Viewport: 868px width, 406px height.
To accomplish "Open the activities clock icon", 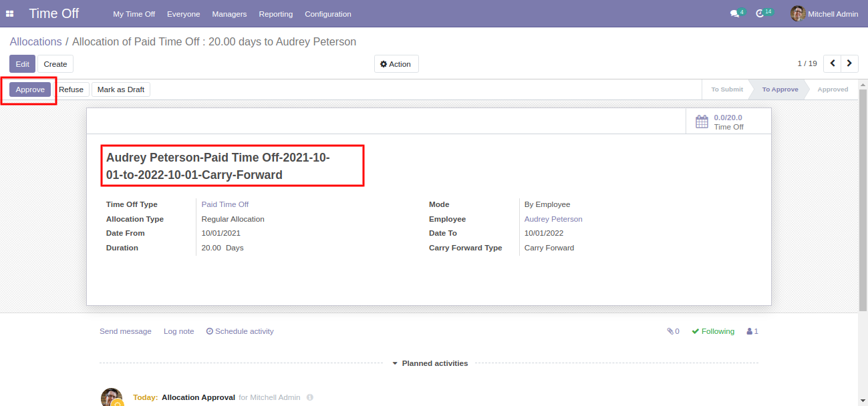I will 760,14.
